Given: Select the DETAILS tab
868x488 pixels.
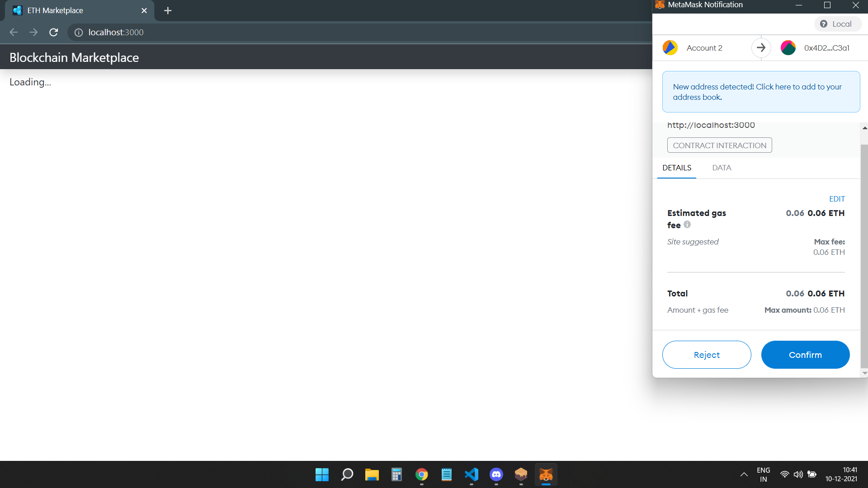Looking at the screenshot, I should click(677, 168).
